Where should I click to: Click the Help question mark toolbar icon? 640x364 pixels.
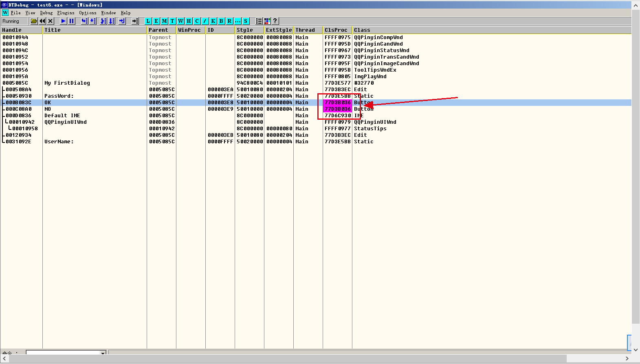[275, 21]
